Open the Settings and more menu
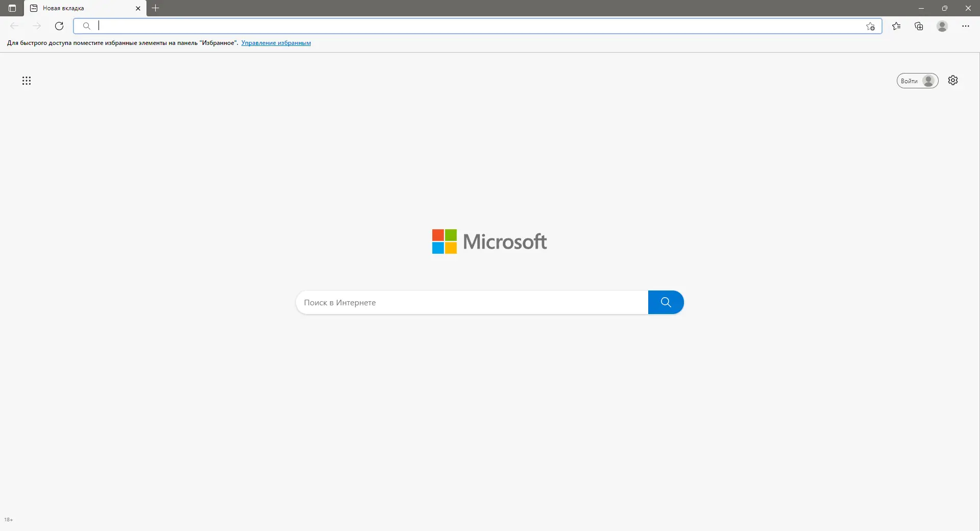Screen dimensions: 980x531 (x=965, y=26)
